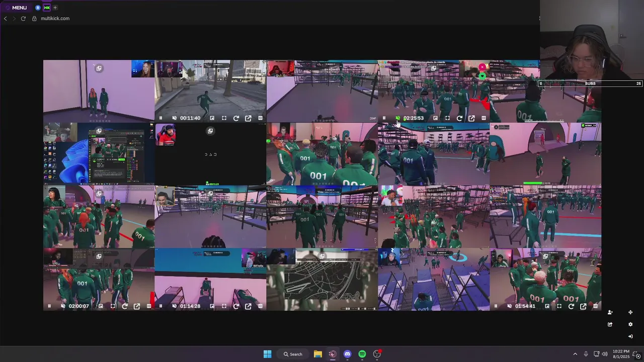Screen dimensions: 644x362
Task: Switch to the green MK browser tab
Action: tap(47, 8)
